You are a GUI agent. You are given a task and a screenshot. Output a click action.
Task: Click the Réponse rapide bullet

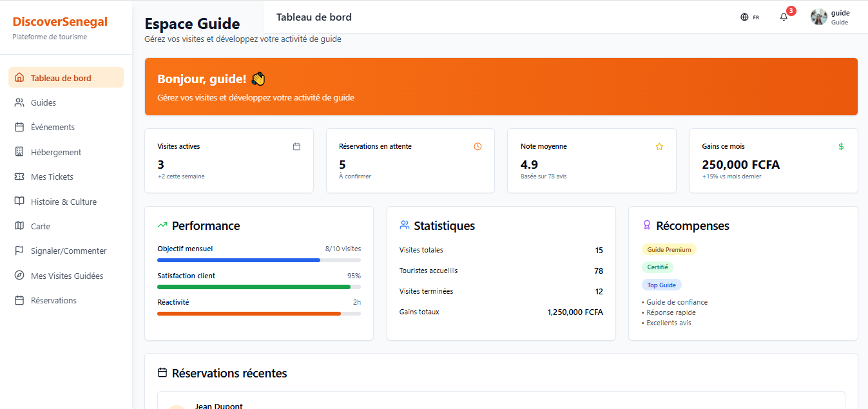coord(669,312)
